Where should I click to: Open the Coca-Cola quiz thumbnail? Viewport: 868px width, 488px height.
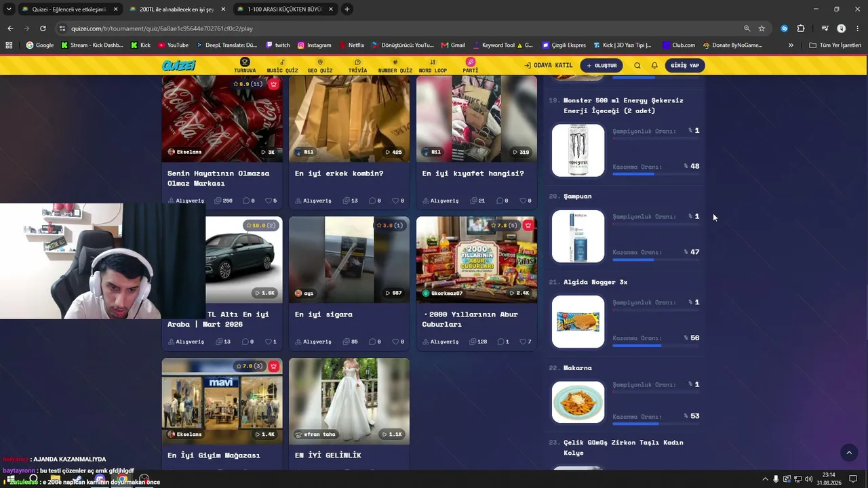click(222, 119)
